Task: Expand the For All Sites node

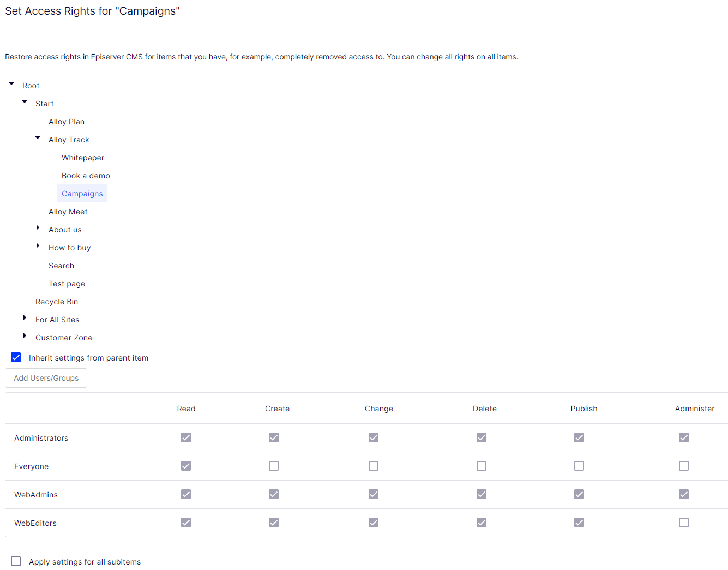Action: tap(24, 317)
